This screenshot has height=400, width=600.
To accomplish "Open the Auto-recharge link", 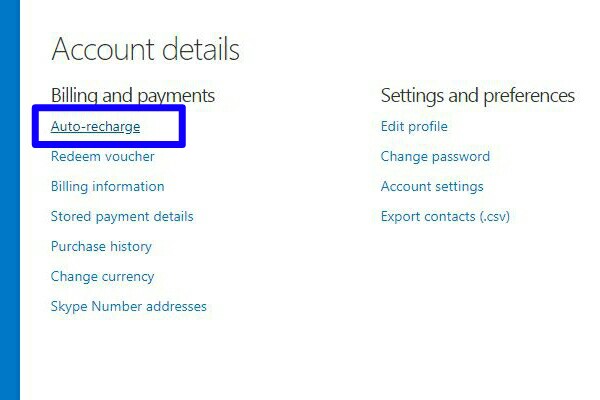I will (95, 127).
